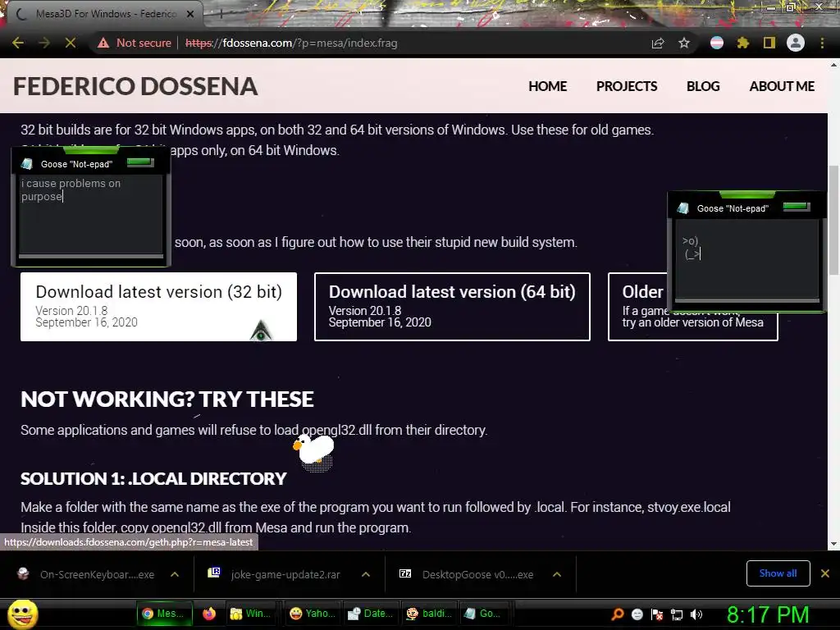Screen dimensions: 840x630
Task: Click the Not secure warning triangle icon
Action: click(103, 43)
